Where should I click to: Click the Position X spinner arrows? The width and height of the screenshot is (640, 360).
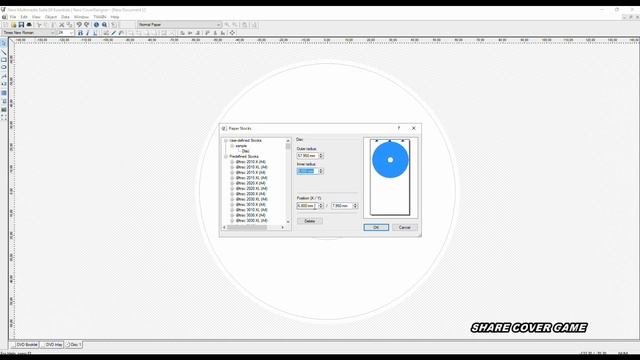[x=321, y=206]
